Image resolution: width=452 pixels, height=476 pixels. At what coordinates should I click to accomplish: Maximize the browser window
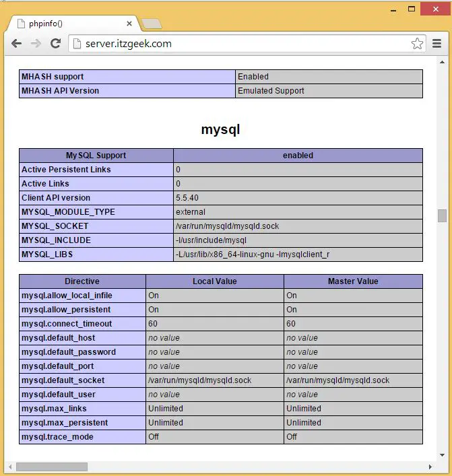pyautogui.click(x=412, y=9)
